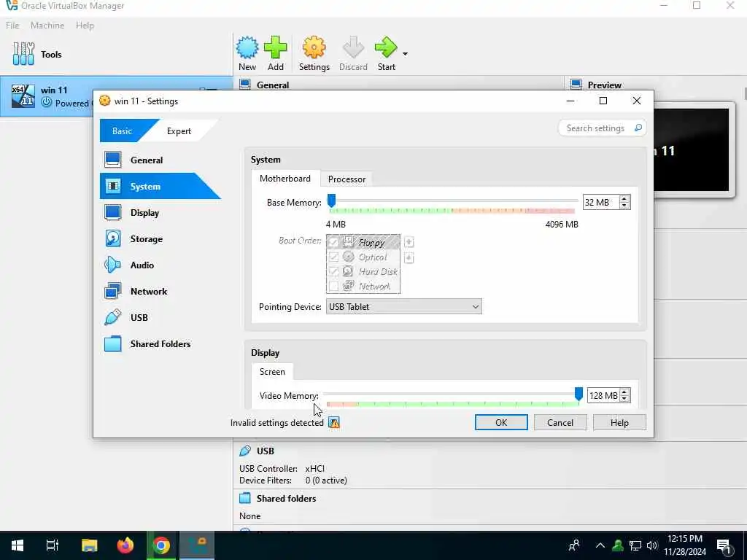Open the Machine menu
Screen dimensions: 747x560
coord(47,26)
